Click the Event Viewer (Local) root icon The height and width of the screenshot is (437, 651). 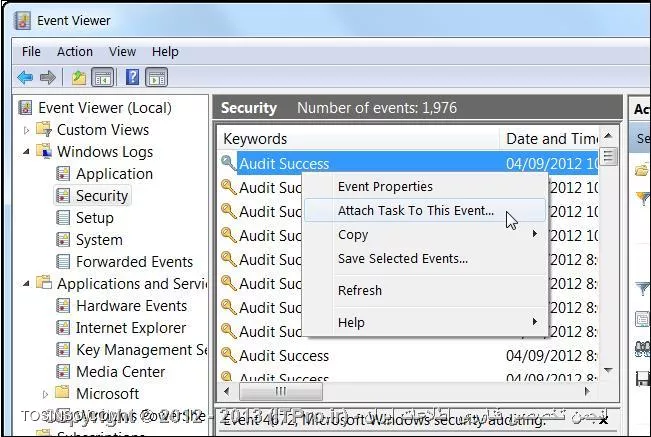(x=25, y=107)
